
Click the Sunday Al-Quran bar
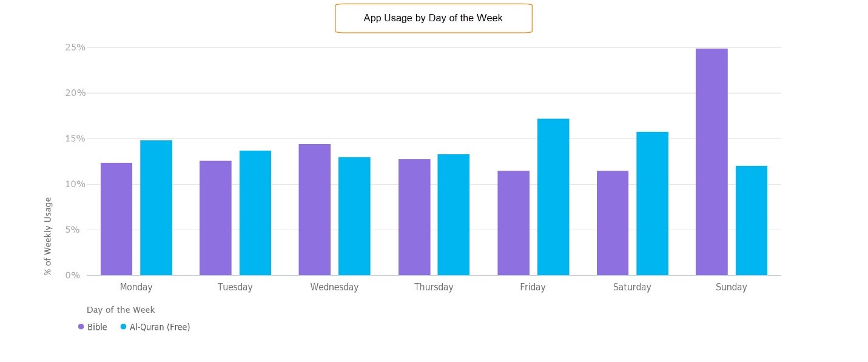[752, 220]
